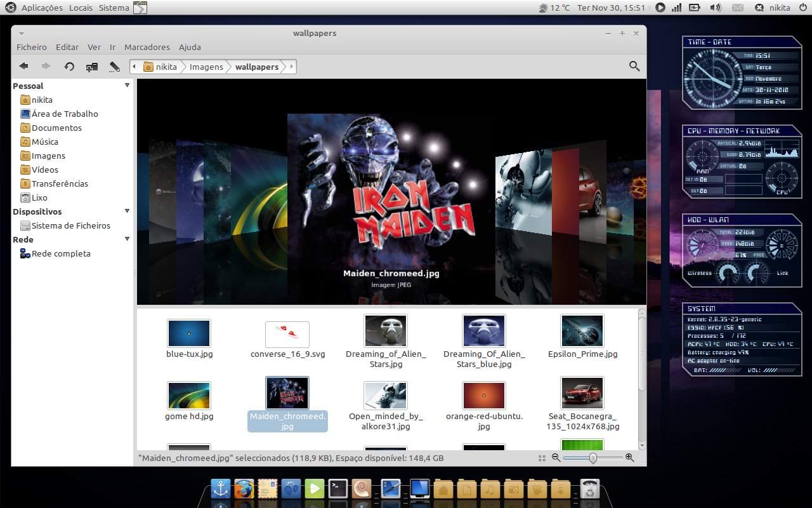
Task: Click the zoom out magnifier in status bar
Action: 556,457
